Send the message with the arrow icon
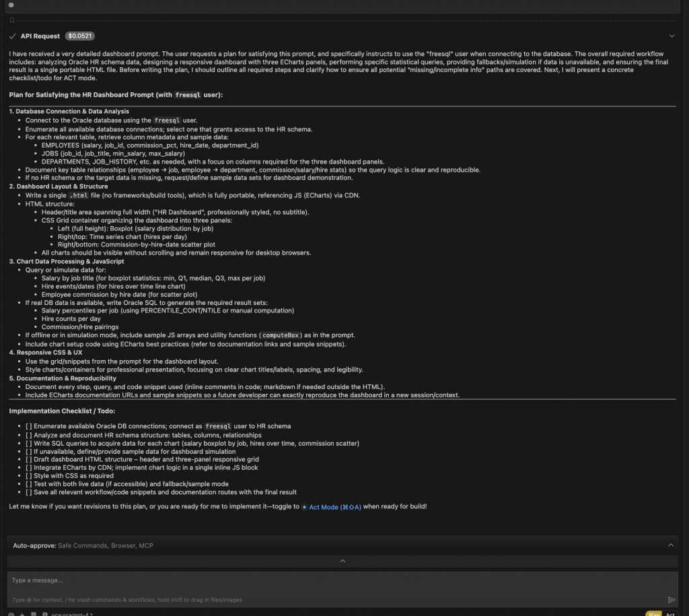The image size is (689, 616). 671,600
